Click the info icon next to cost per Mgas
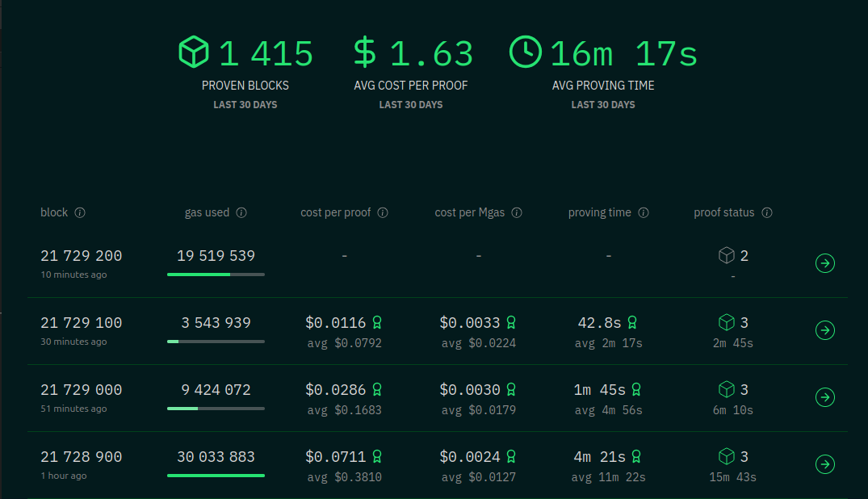Image resolution: width=868 pixels, height=499 pixels. tap(517, 212)
